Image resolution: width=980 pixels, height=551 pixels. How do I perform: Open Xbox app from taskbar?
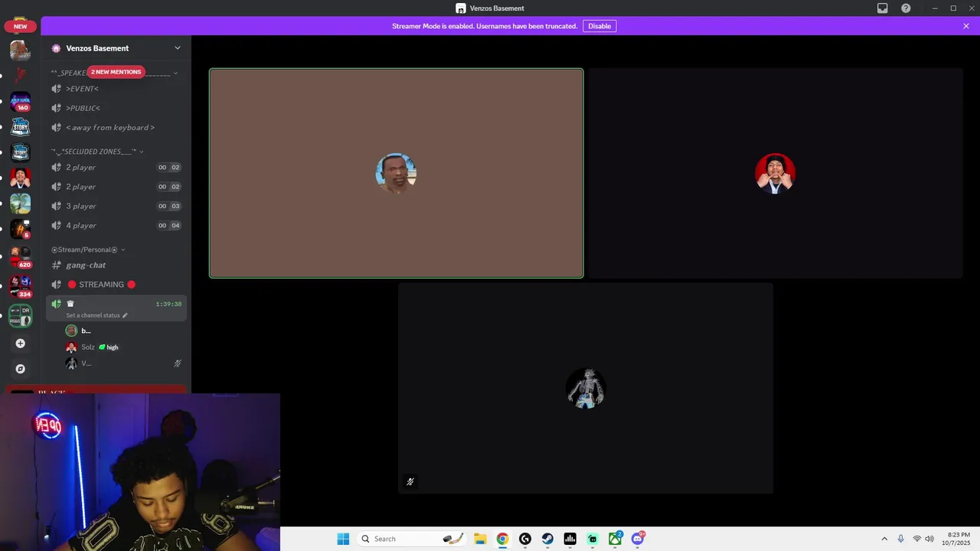615,539
